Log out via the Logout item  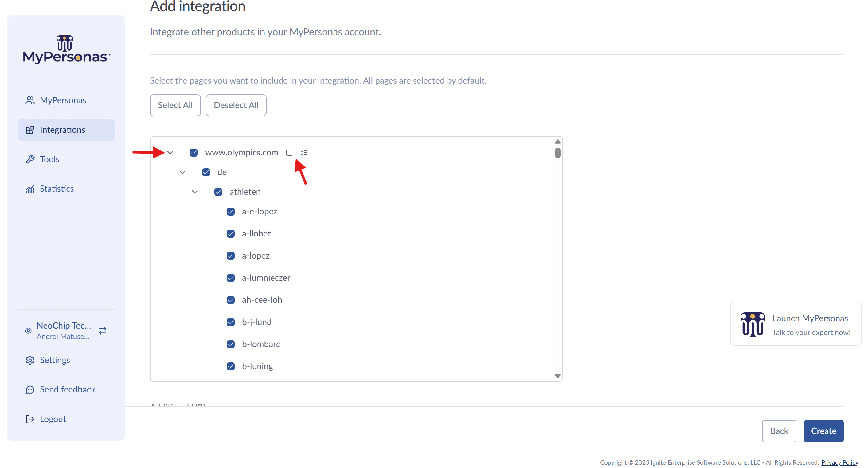tap(66, 419)
